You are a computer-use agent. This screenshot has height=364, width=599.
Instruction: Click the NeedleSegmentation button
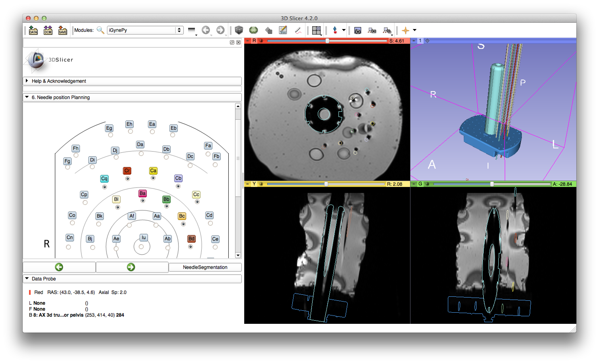coord(205,267)
